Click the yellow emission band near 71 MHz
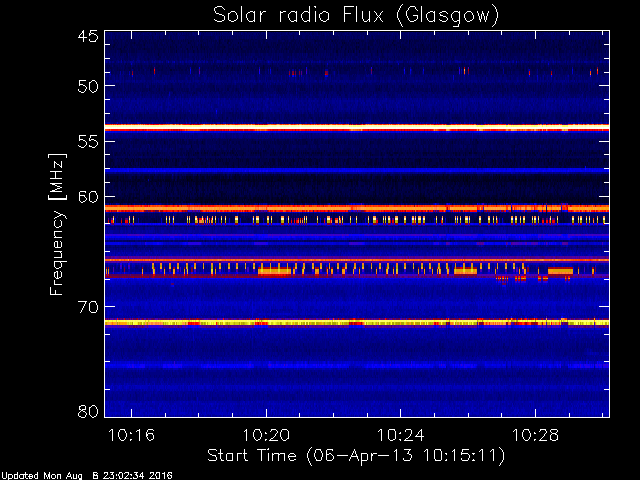640x480 pixels. tap(357, 323)
